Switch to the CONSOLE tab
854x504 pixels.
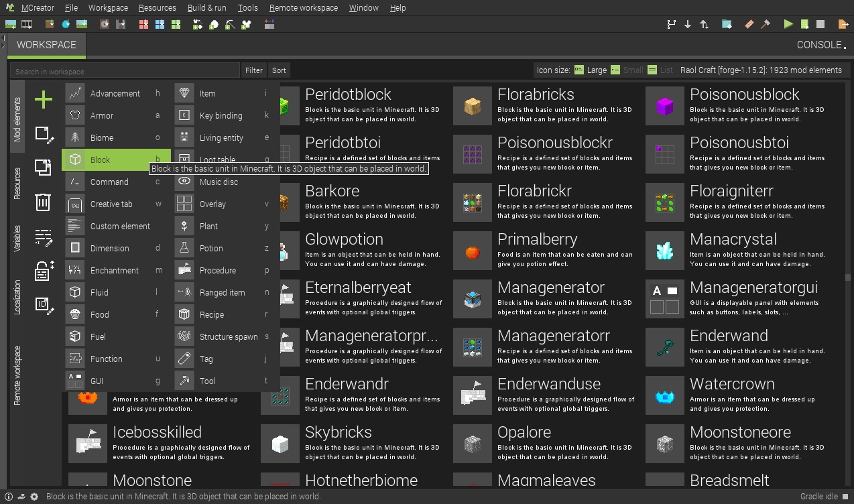821,45
